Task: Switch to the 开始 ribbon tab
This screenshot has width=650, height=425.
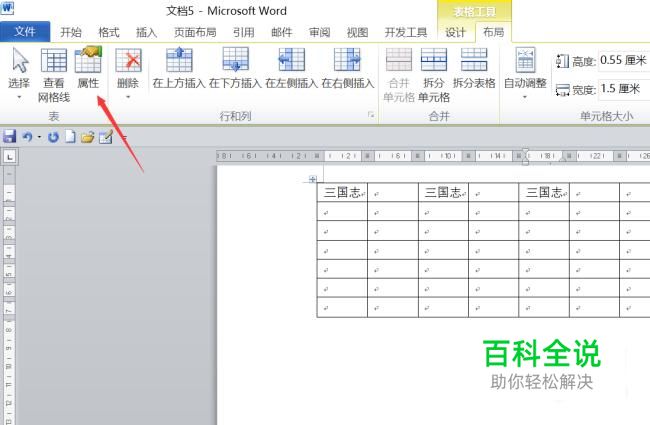Action: pos(71,32)
